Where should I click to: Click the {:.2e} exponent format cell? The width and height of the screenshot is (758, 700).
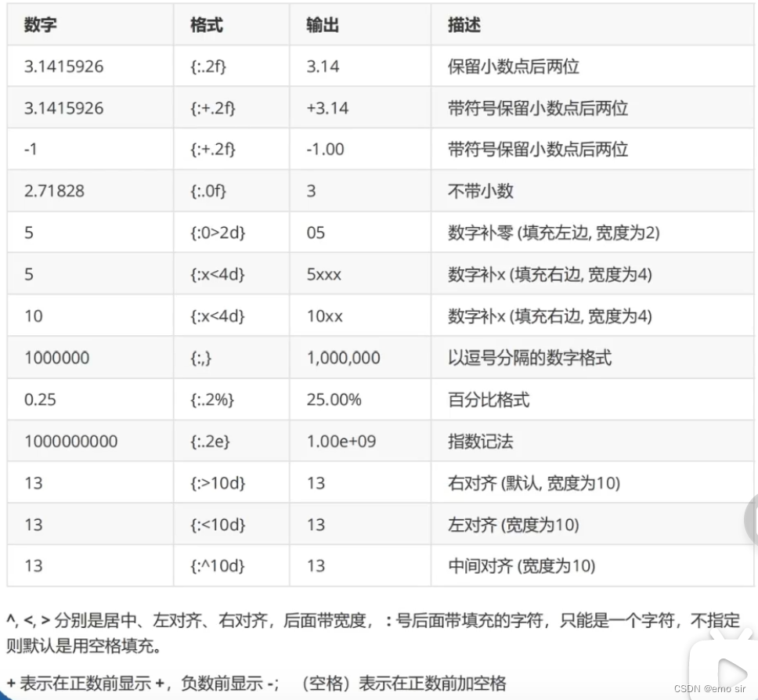[207, 441]
